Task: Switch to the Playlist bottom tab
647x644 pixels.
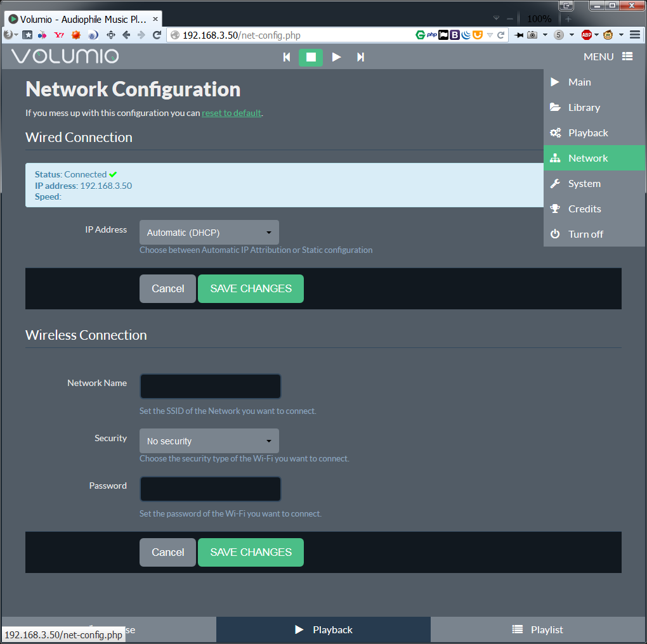Action: pyautogui.click(x=538, y=629)
